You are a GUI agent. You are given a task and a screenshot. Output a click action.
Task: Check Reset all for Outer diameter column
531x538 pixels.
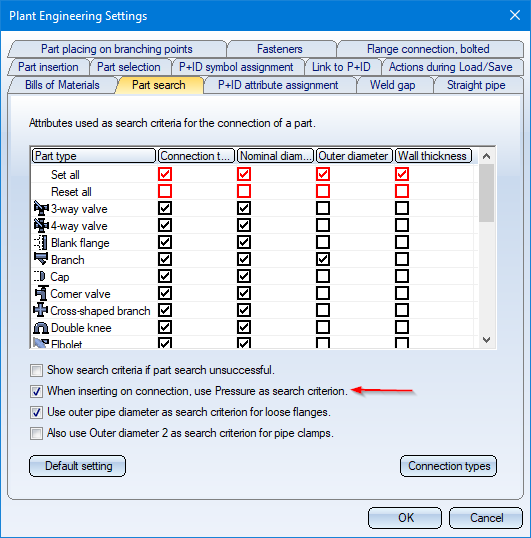(x=323, y=191)
